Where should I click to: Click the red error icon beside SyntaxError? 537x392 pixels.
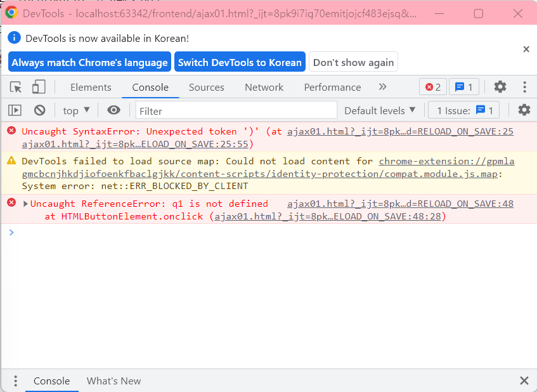coord(11,130)
